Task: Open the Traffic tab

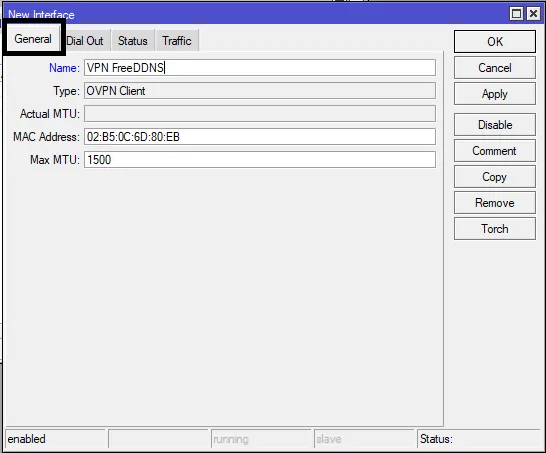Action: (177, 41)
